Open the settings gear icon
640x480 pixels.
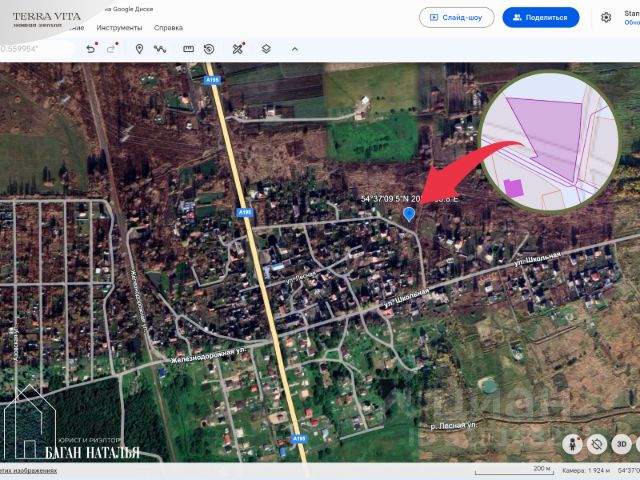click(606, 18)
